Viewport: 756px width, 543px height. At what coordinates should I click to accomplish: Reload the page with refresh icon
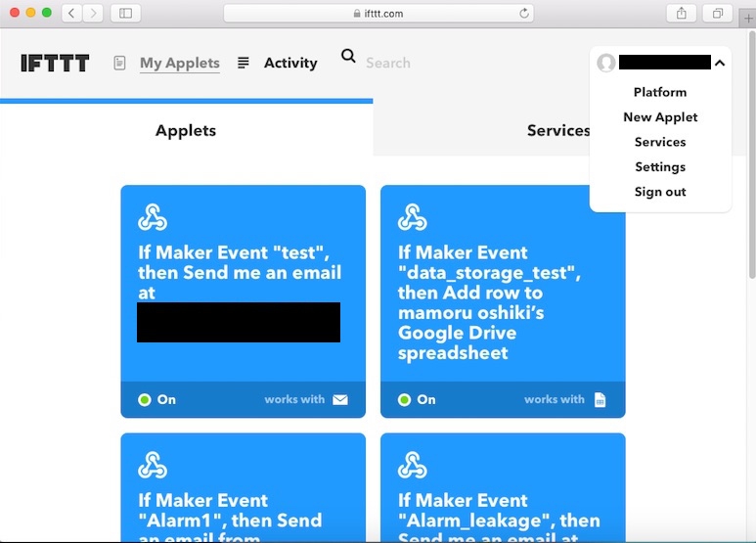coord(524,13)
